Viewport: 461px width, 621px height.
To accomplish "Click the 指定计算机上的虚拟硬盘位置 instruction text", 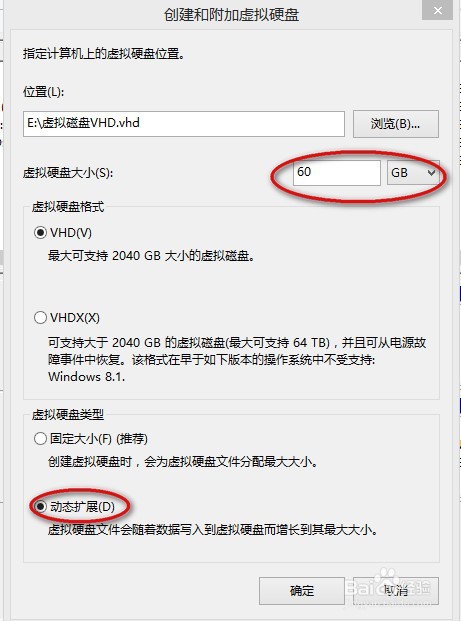I will 104,53.
